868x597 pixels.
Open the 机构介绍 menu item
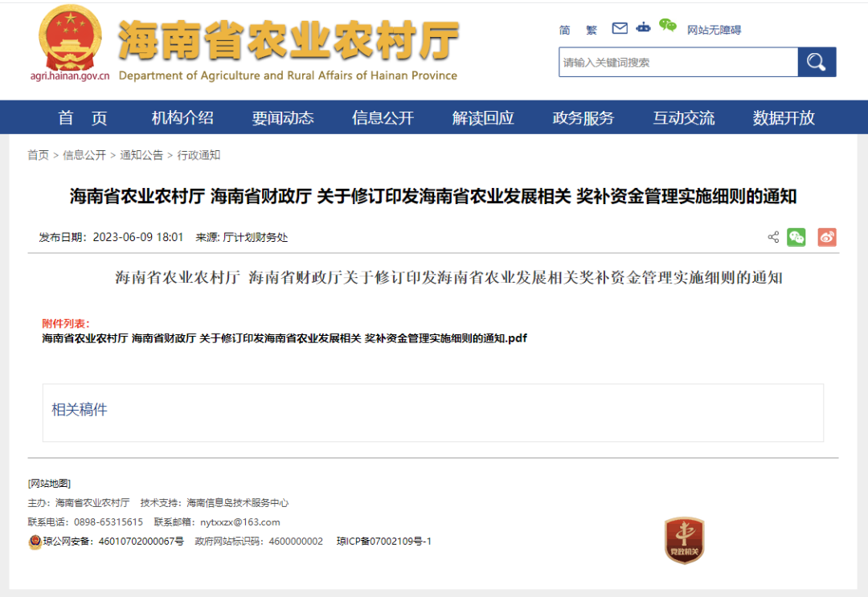click(182, 118)
